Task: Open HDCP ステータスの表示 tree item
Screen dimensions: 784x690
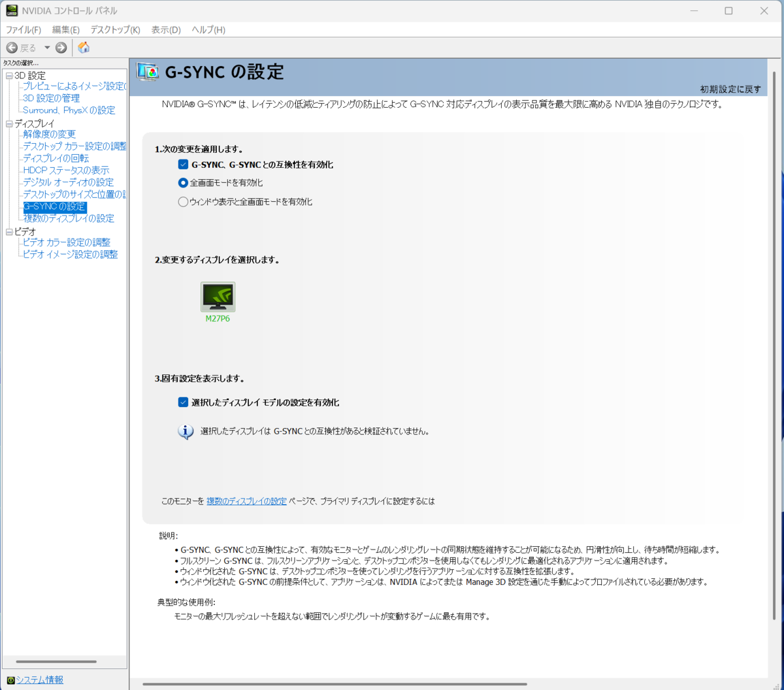Action: click(66, 171)
